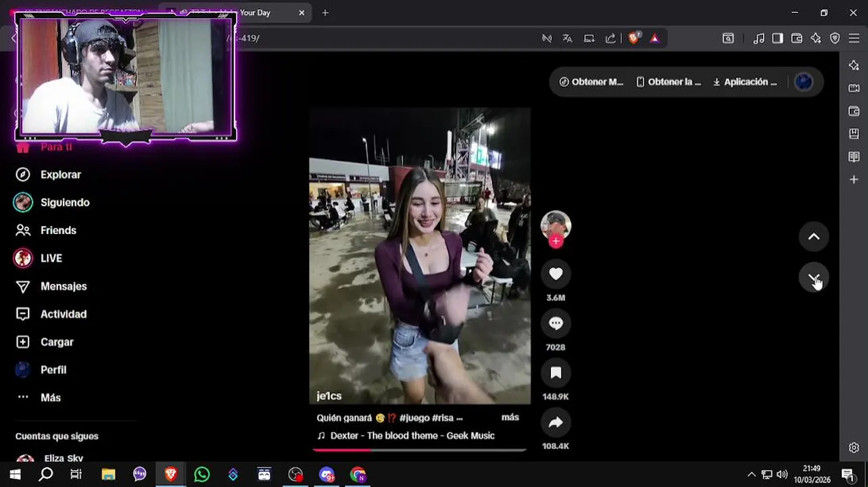Screen dimensions: 868x487
Task: Click the 'Obtener la ...' app button
Action: pyautogui.click(x=669, y=82)
